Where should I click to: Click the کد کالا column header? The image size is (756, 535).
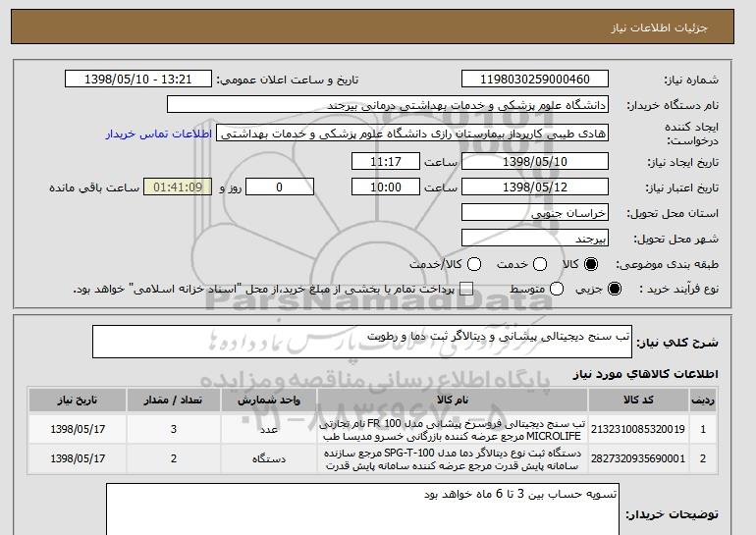(x=638, y=401)
